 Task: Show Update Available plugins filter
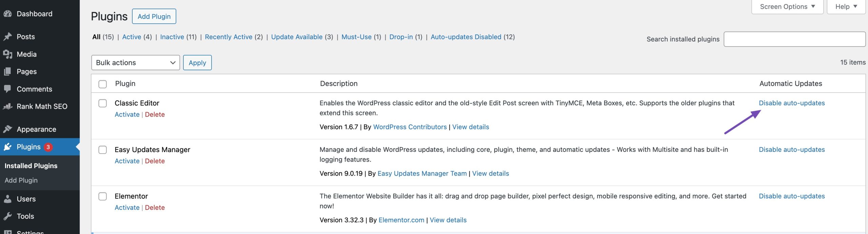click(297, 37)
